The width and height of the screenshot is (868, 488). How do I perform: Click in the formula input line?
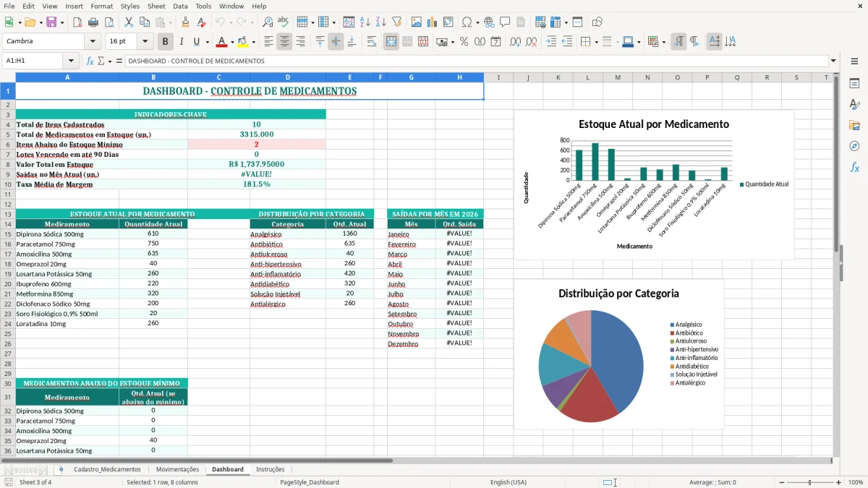tap(476, 61)
